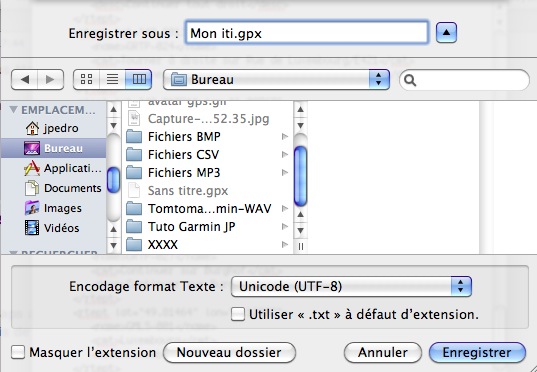This screenshot has width=537, height=372.
Task: Click the Bureau desktop icon in sidebar
Action: tap(32, 148)
